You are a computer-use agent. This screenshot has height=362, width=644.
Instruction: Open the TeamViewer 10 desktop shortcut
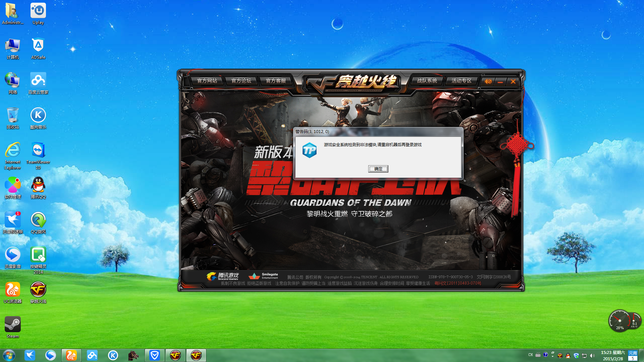[x=38, y=156]
